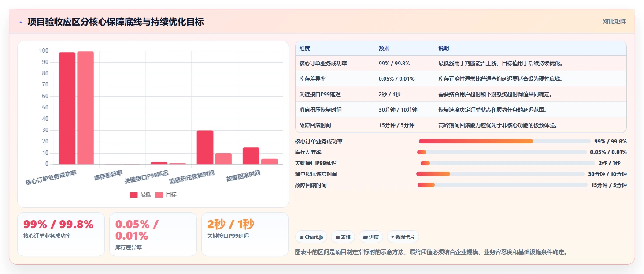This screenshot has width=644, height=274.
Task: Click table value 15分钟 / 5分钟
Action: (x=396, y=125)
